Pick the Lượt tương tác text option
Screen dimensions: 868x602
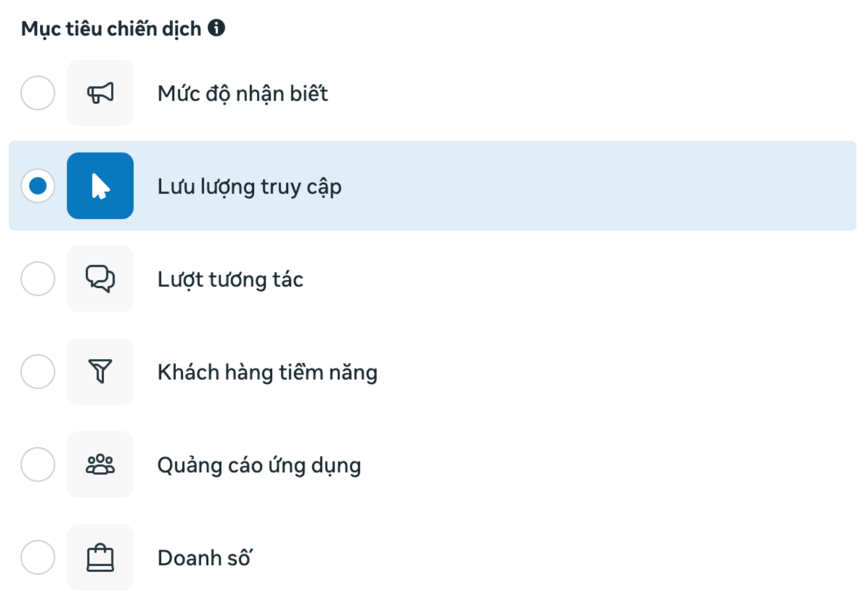tap(230, 280)
